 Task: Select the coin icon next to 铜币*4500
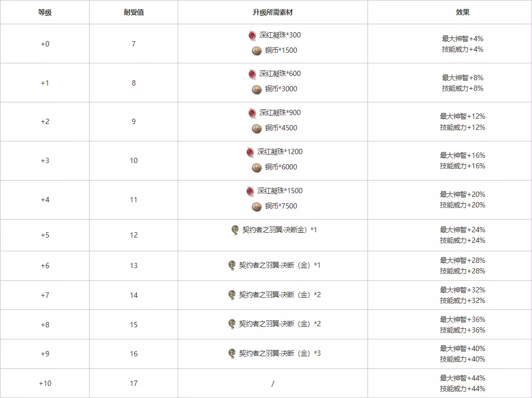pos(257,128)
